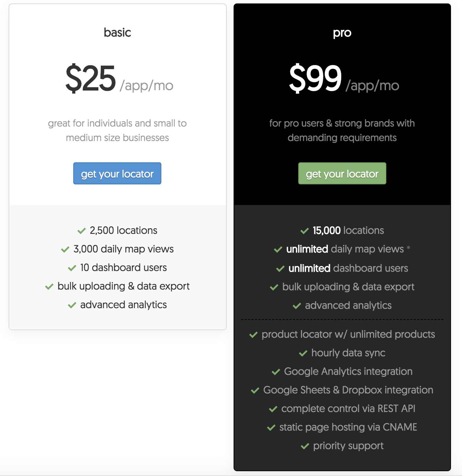The height and width of the screenshot is (476, 462).
Task: Click checkmark beside Google Analytics integration
Action: (x=276, y=372)
